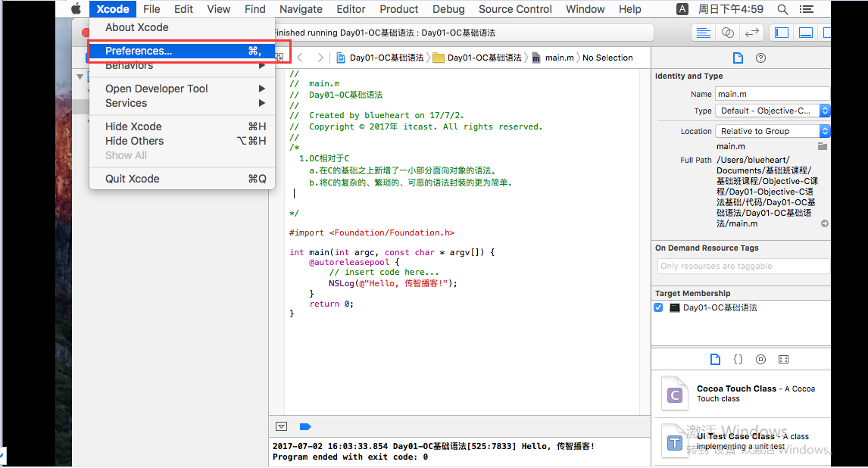Open the Find menu

click(x=254, y=9)
